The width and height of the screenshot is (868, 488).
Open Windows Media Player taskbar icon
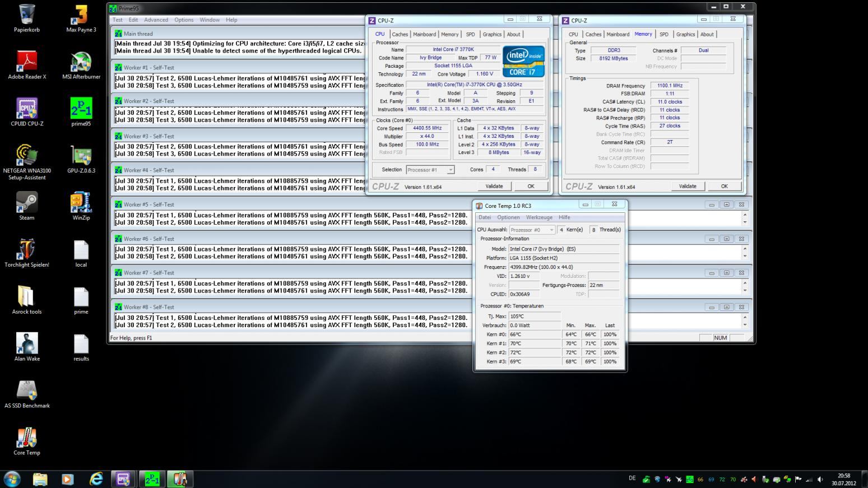67,479
